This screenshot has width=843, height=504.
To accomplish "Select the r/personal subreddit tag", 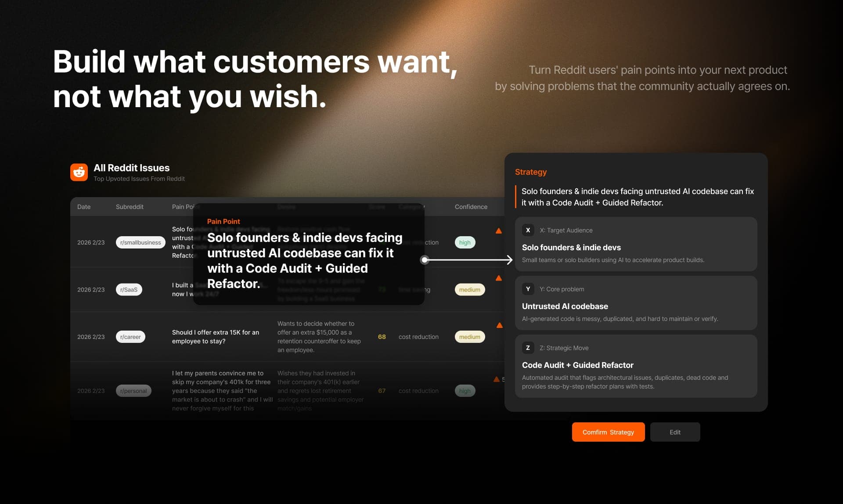I will coord(133,391).
